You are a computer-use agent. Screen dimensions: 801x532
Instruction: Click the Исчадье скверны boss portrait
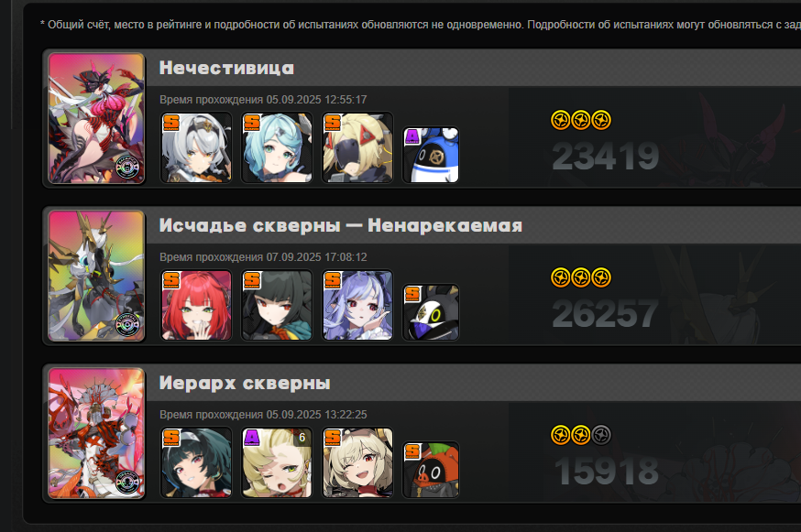click(x=96, y=276)
